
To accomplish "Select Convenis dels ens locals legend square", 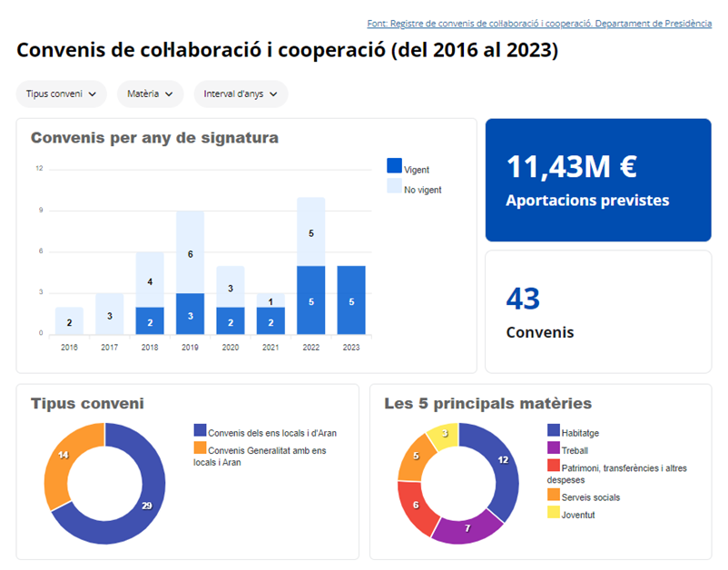I will click(201, 430).
